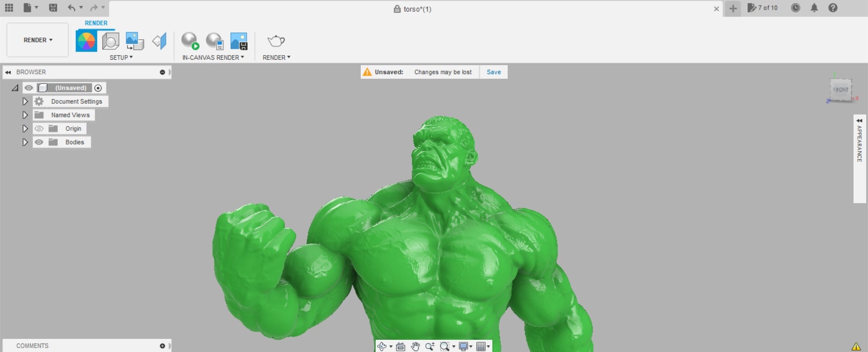Start the In-Canvas Render
This screenshot has height=352, width=868.
(190, 41)
